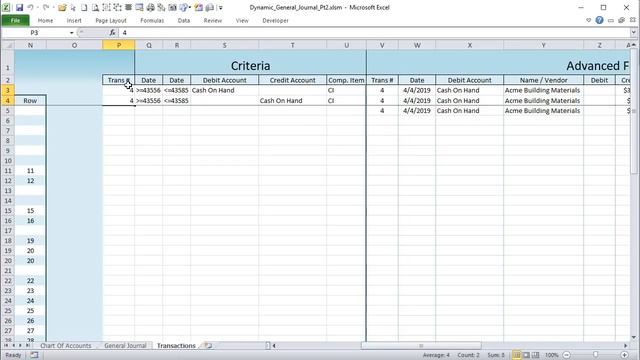Click the Open folder icon in toolbar

pos(62,7)
